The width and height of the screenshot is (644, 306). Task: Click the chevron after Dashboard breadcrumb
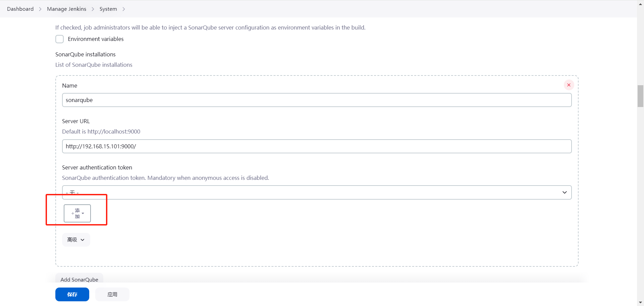click(40, 9)
